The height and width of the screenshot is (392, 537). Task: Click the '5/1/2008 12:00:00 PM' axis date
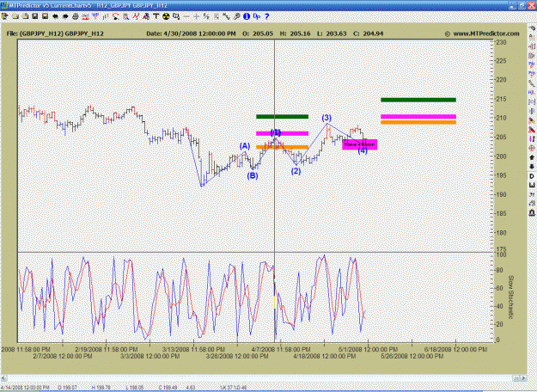point(368,350)
